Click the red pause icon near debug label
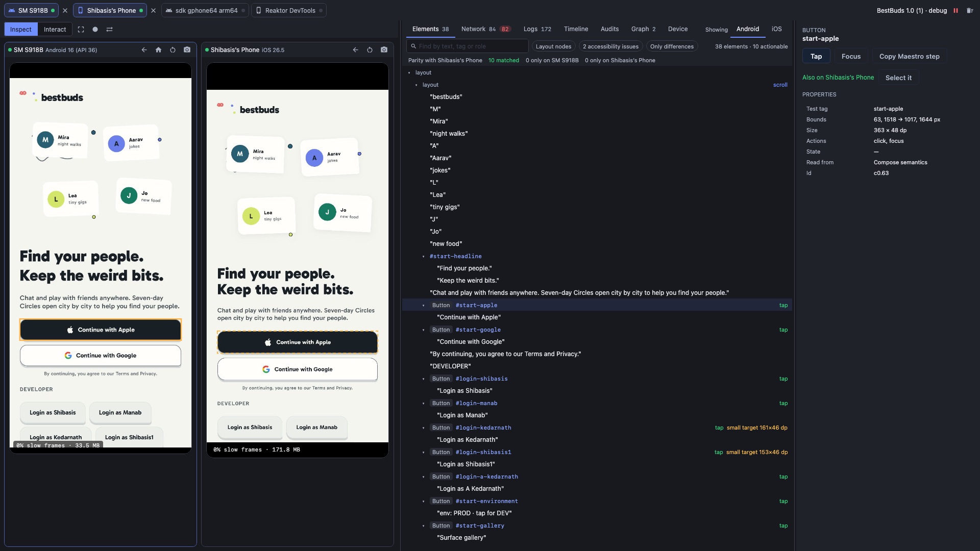Screen dimensions: 980x551 [955, 10]
